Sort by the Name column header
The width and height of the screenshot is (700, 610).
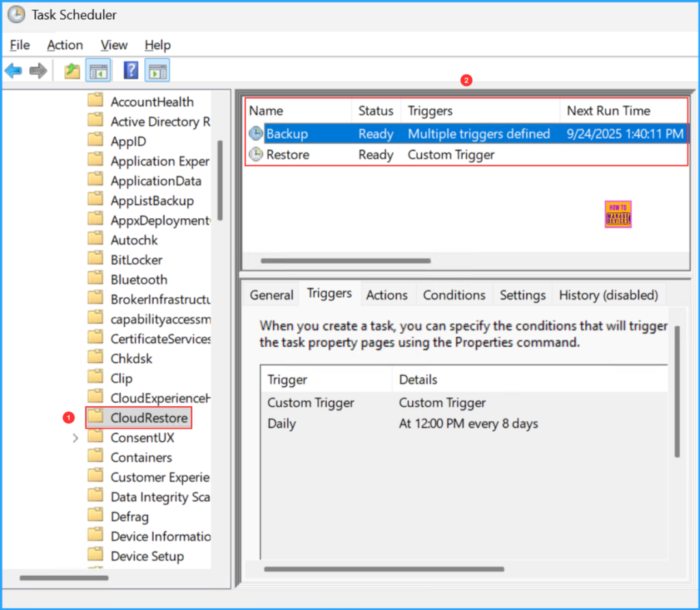(298, 111)
